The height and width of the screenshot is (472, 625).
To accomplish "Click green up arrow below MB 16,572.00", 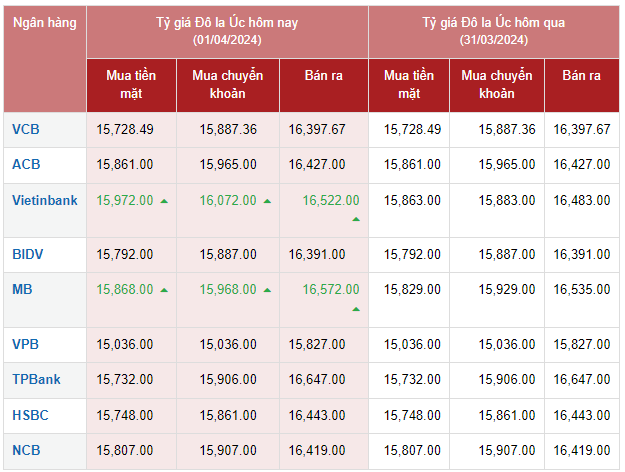I will 356,308.
